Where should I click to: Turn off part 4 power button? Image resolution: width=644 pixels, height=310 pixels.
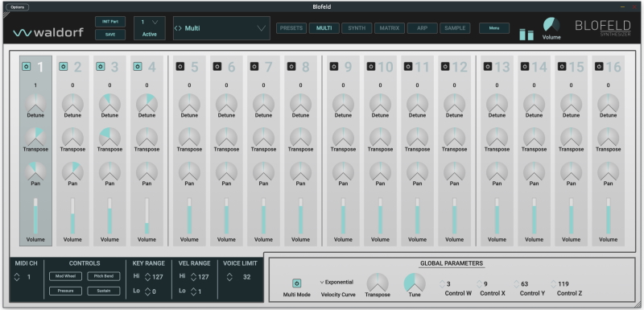[x=138, y=67]
